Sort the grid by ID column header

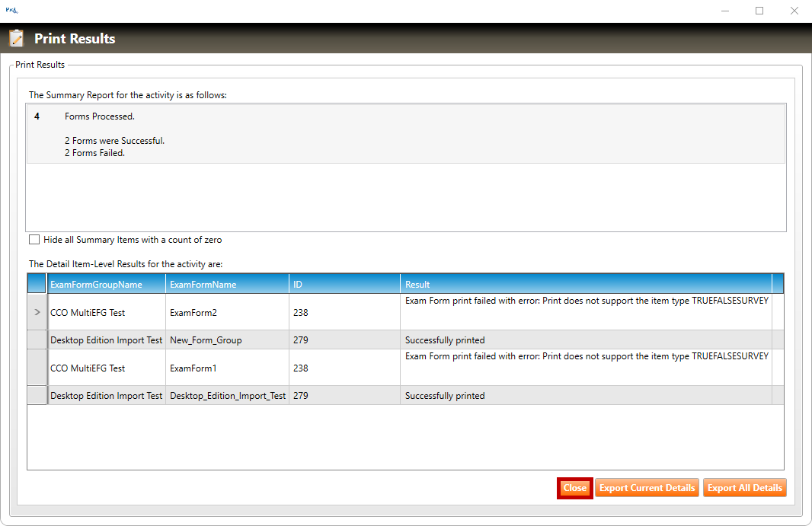[x=344, y=284]
